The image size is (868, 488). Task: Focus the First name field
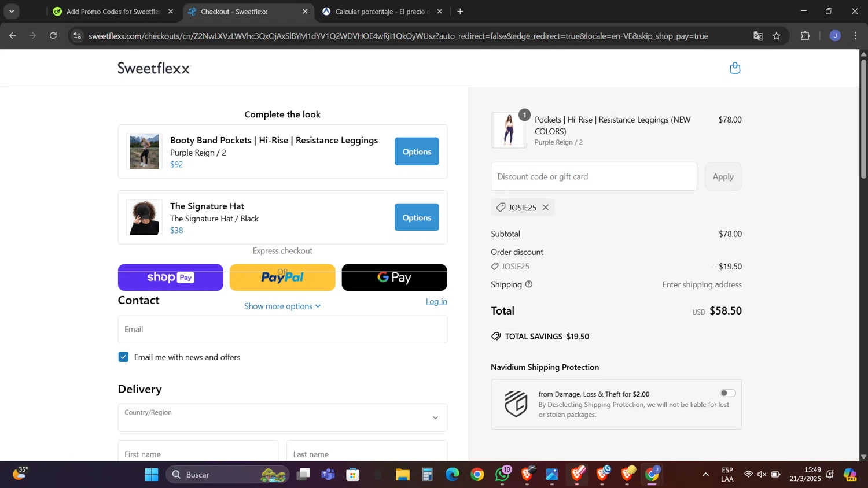(x=198, y=451)
